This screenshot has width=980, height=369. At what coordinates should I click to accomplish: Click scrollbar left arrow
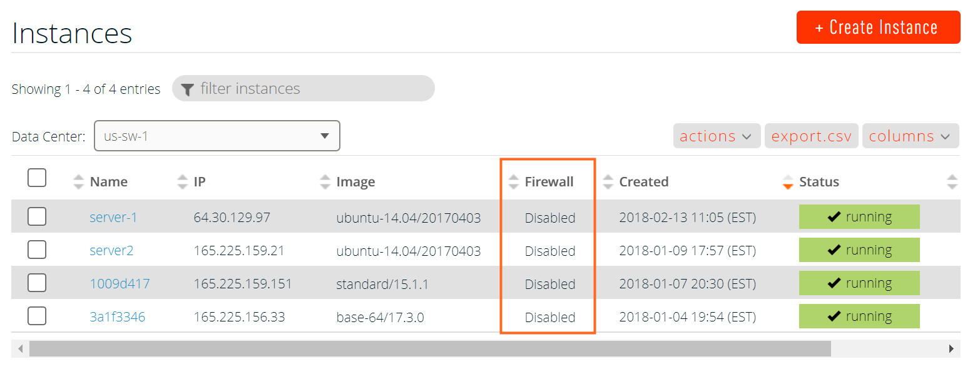(20, 349)
